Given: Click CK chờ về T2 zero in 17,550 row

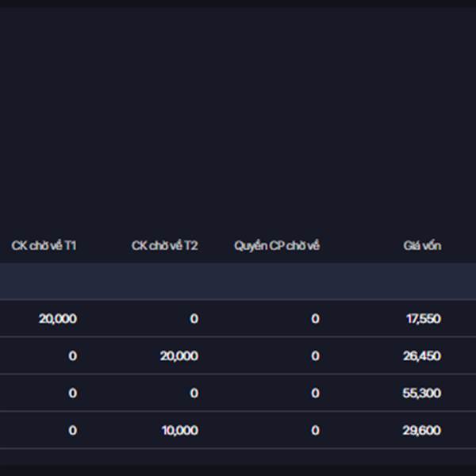Looking at the screenshot, I should (x=194, y=319).
